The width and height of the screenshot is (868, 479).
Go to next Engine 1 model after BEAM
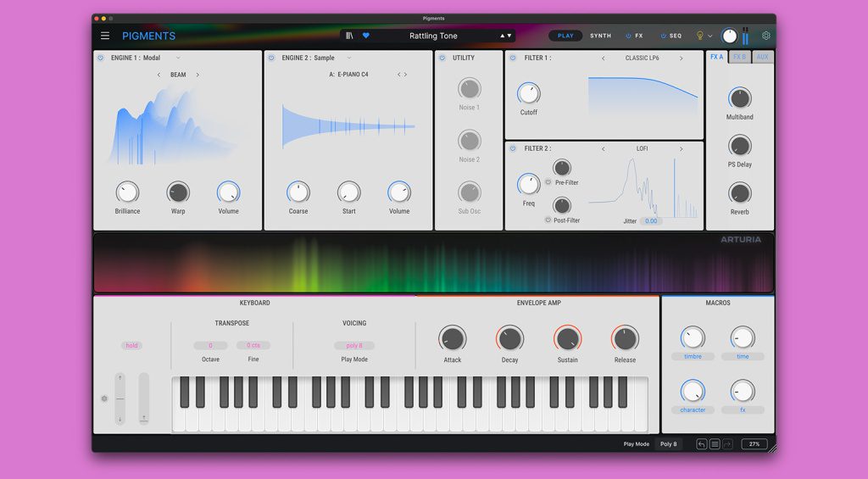pos(198,75)
